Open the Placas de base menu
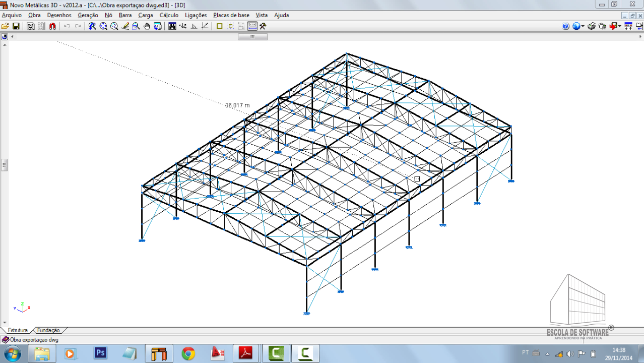The width and height of the screenshot is (644, 363). coord(231,15)
